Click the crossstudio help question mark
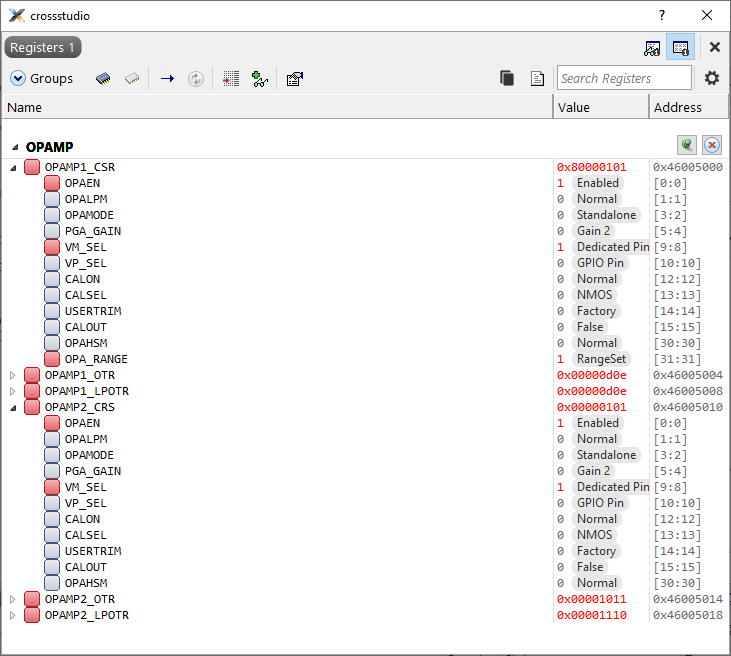 pos(662,15)
